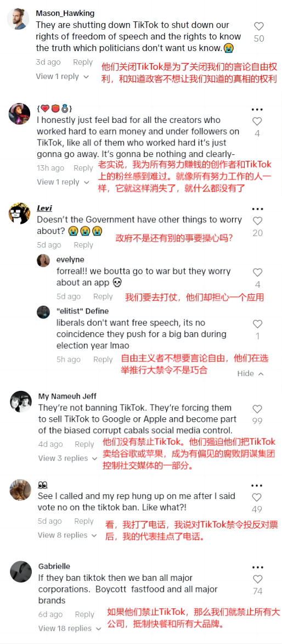Open Levi's username profile link

pyautogui.click(x=44, y=208)
